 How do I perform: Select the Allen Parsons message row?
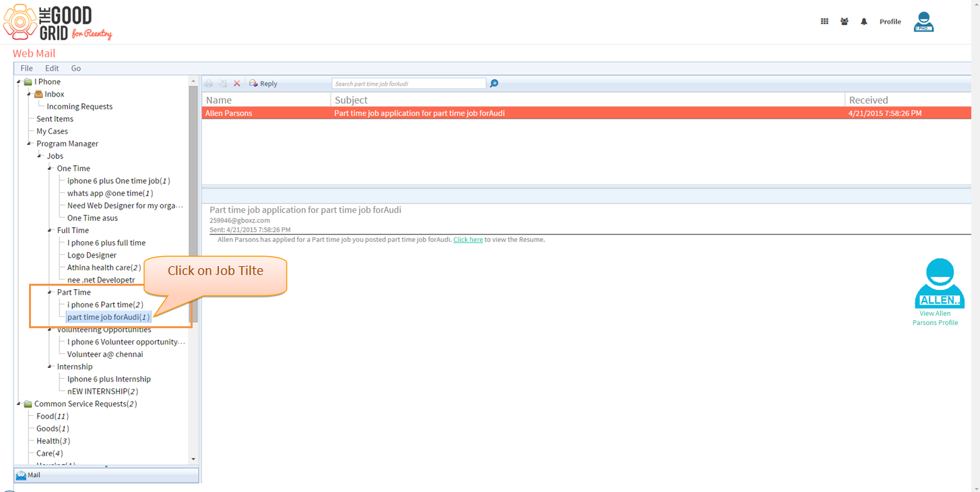[x=587, y=113]
